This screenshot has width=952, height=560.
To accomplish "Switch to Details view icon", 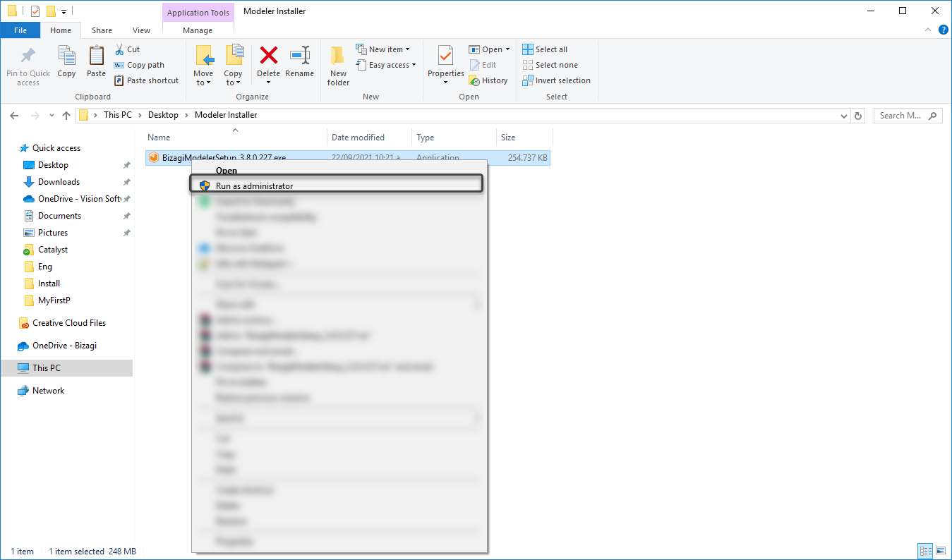I will coord(925,551).
